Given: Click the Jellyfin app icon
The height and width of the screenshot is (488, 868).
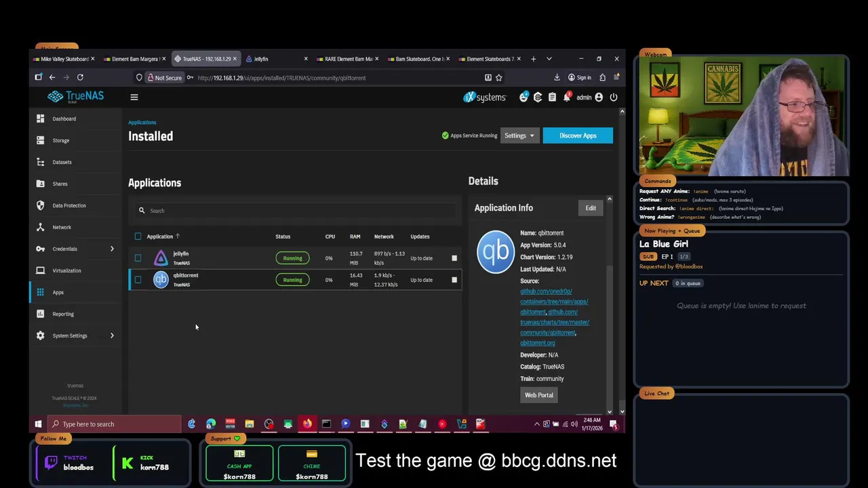Looking at the screenshot, I should (x=161, y=258).
